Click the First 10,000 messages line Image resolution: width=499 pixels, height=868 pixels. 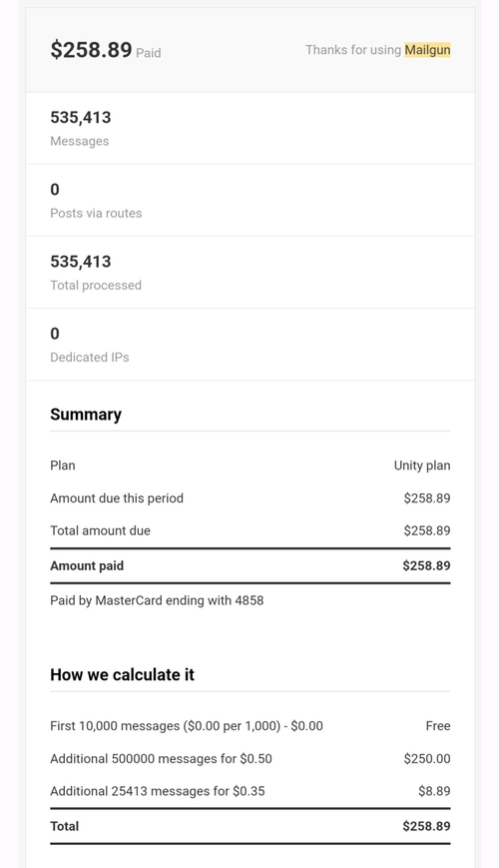point(187,726)
